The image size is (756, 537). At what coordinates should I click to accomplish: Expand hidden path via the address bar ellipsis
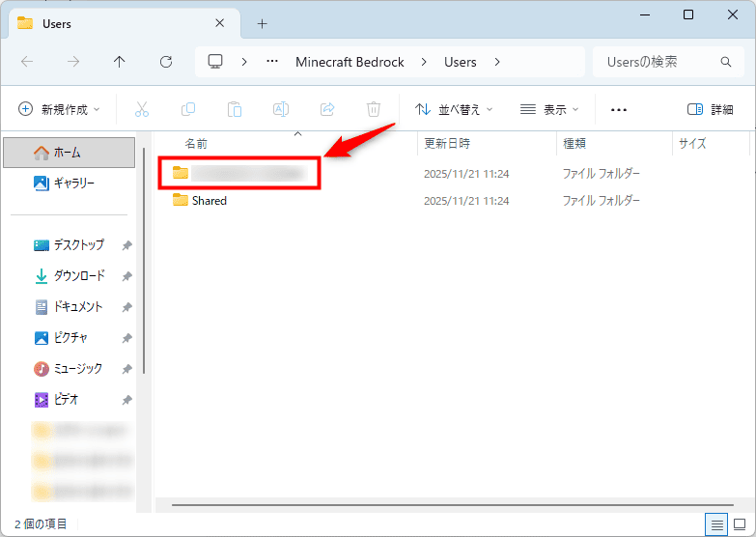(272, 62)
